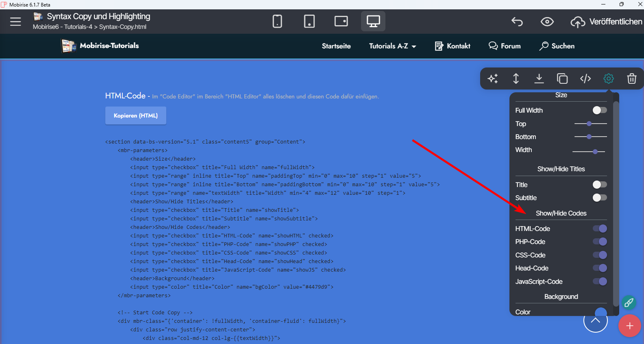644x344 pixels.
Task: Disable the JavaScript-Code toggle
Action: coord(599,281)
